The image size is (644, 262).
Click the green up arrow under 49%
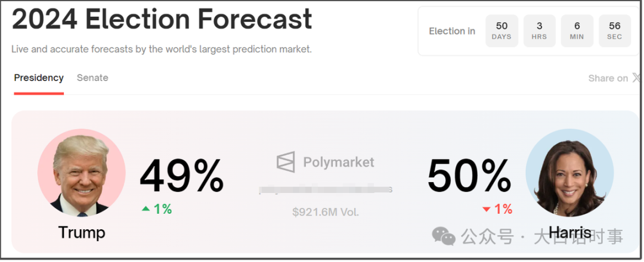pyautogui.click(x=146, y=208)
